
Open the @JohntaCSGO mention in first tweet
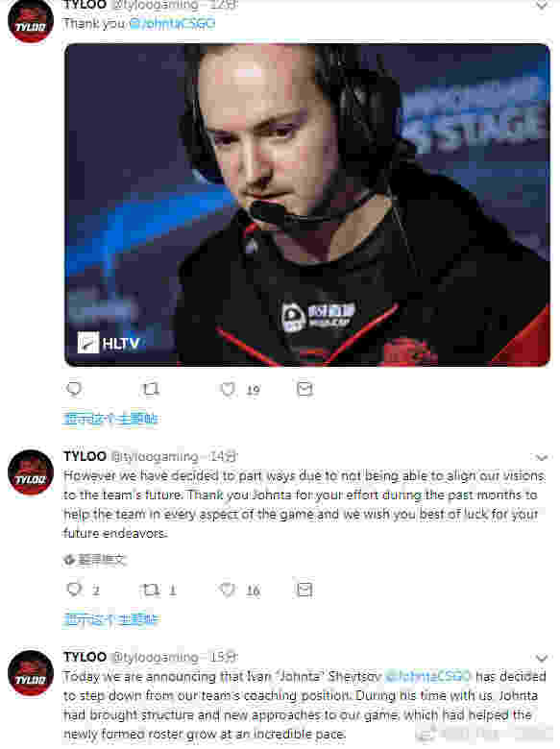(173, 23)
